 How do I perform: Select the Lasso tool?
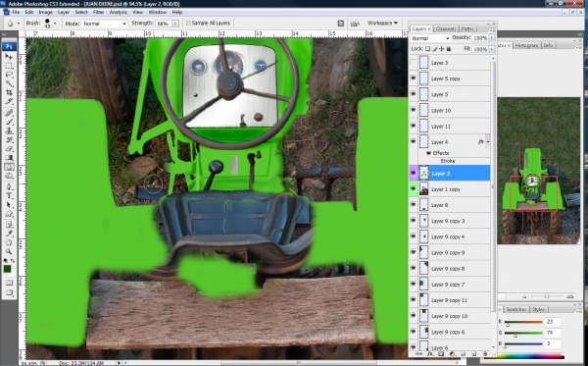click(9, 75)
